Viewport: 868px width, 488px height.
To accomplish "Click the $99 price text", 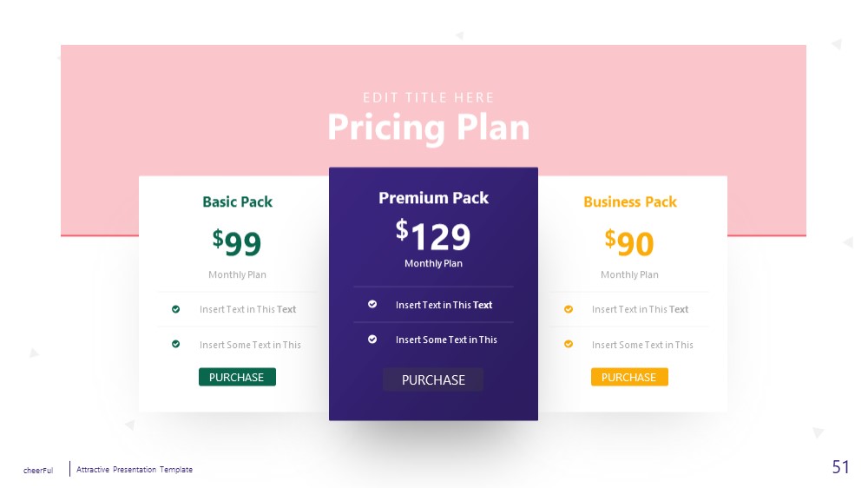I will pos(237,242).
